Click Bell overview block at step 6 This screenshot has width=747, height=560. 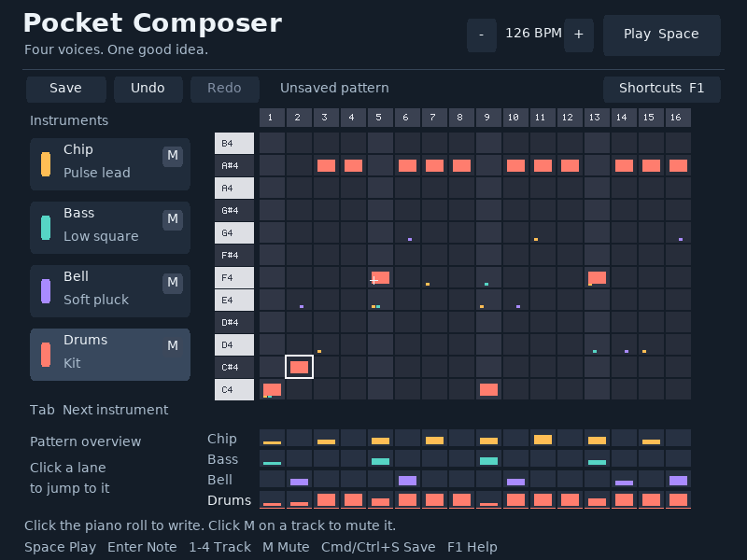coord(407,481)
